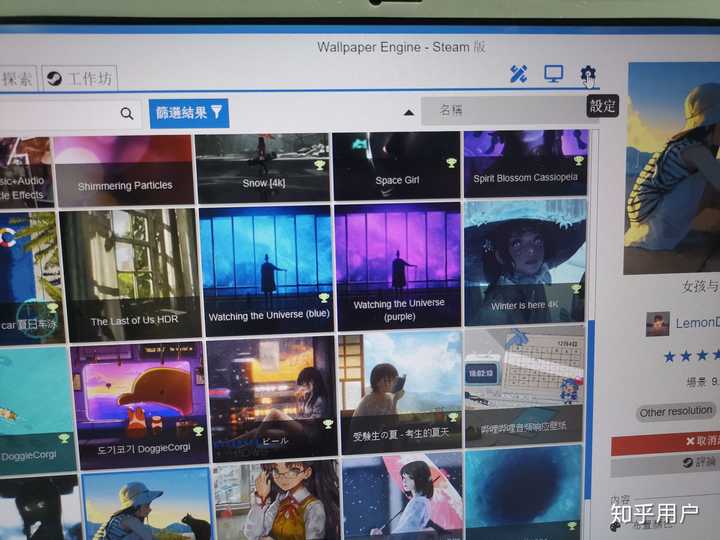
Task: Click trophy icon on Spirit Blossom Cassiopeia tile
Action: 579,160
